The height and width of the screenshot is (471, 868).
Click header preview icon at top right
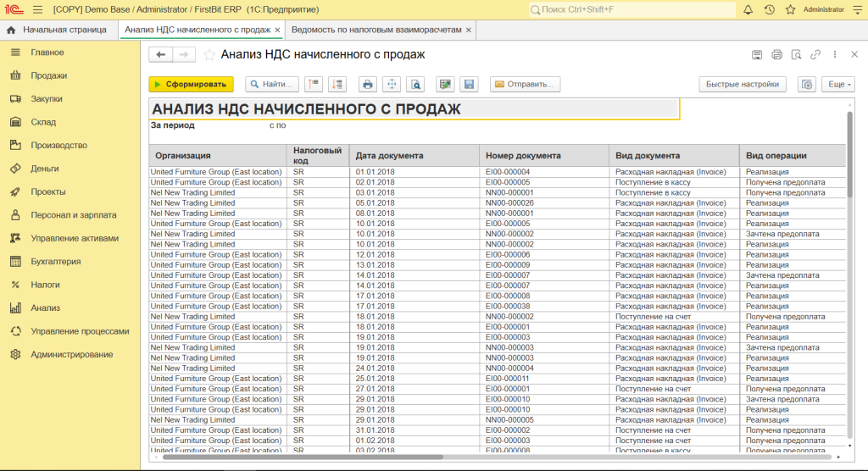click(x=796, y=54)
